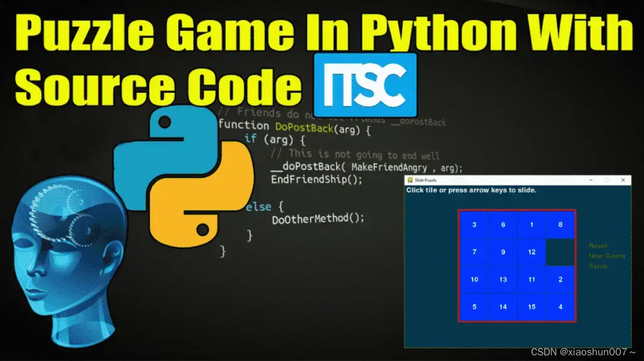This screenshot has height=361, width=644.
Task: Click tile 1 on the top row
Action: pos(532,225)
